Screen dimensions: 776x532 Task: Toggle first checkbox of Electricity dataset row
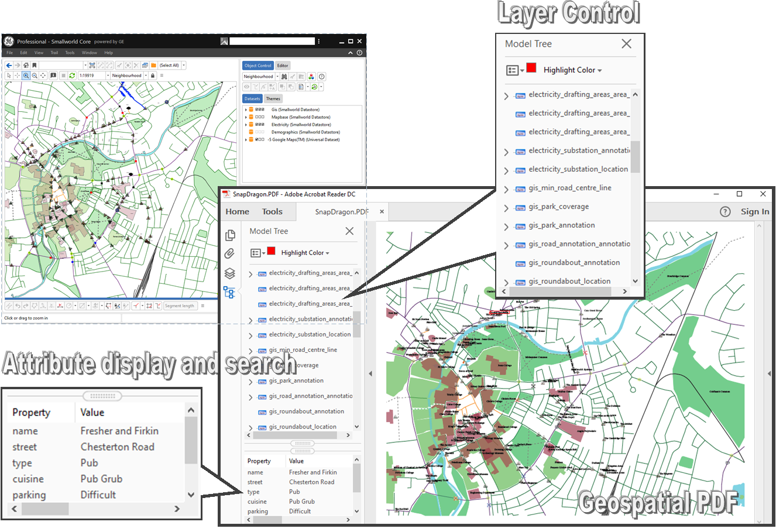(x=256, y=125)
